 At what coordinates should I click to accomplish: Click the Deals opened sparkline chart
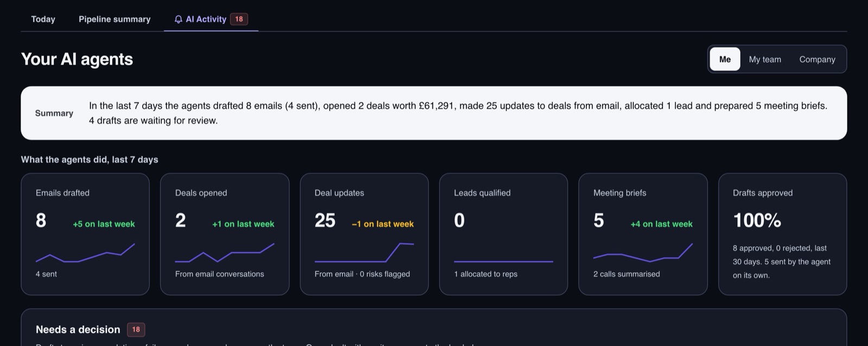(x=225, y=253)
